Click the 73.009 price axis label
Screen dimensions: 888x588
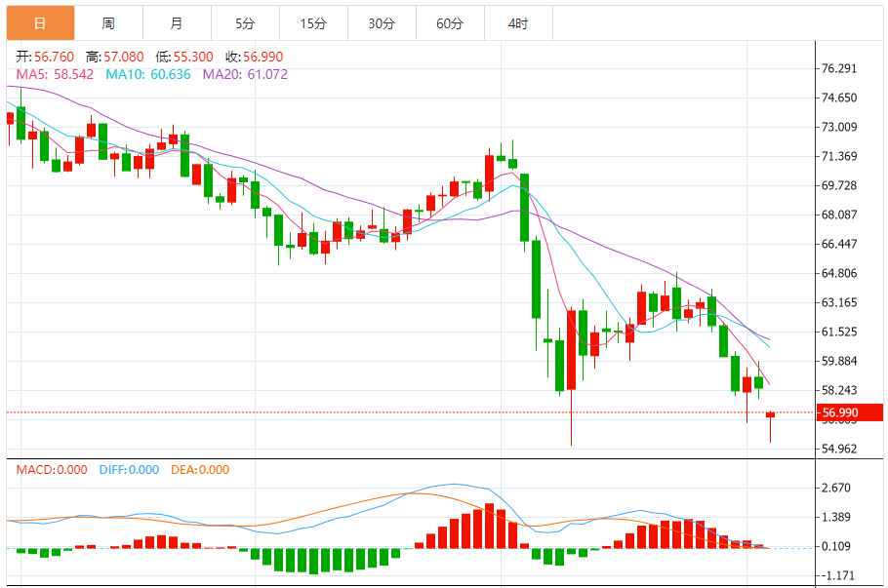(x=839, y=127)
